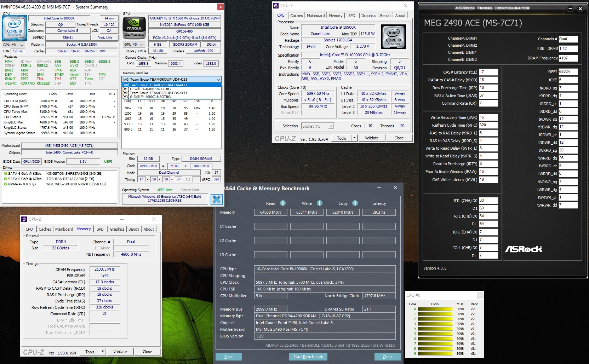Click Start Benchmark in AIDA64
The height and width of the screenshot is (364, 589).
pyautogui.click(x=308, y=357)
